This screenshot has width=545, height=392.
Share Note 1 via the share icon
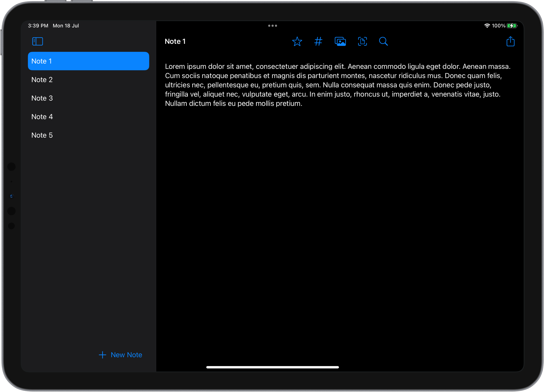(510, 41)
